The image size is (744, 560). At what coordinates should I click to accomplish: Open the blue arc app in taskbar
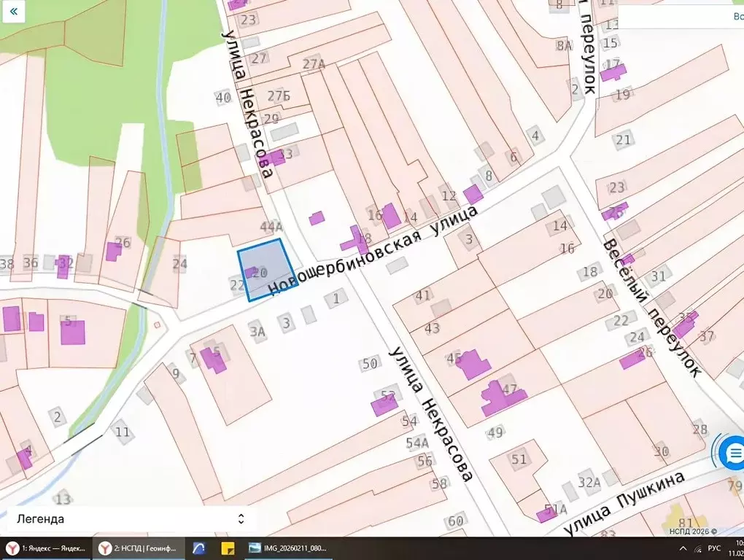tap(198, 548)
